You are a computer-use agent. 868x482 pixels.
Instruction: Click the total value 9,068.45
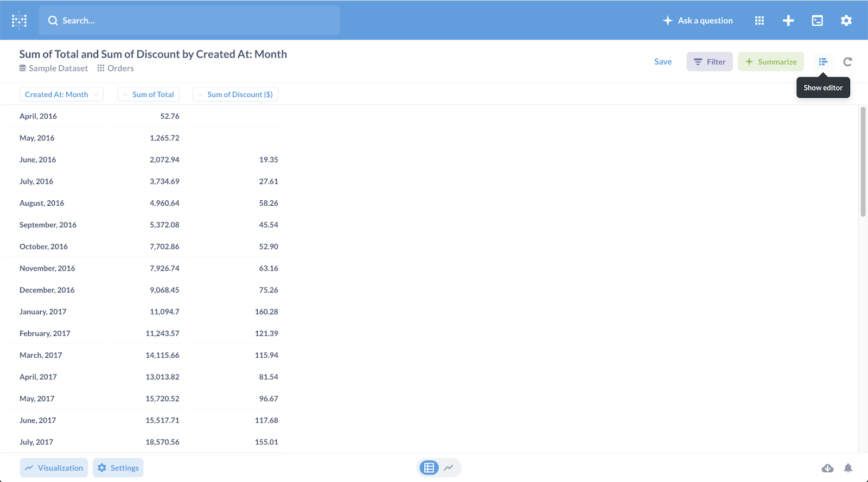click(164, 290)
